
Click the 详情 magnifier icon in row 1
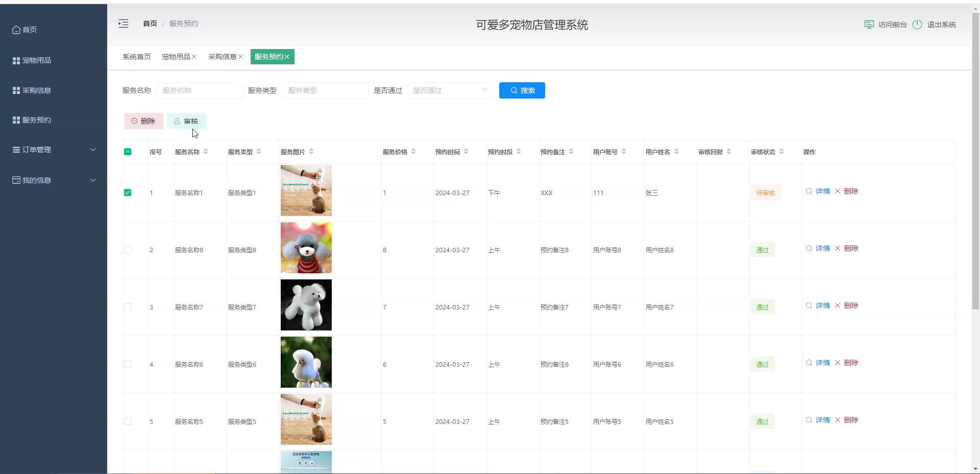click(x=809, y=191)
